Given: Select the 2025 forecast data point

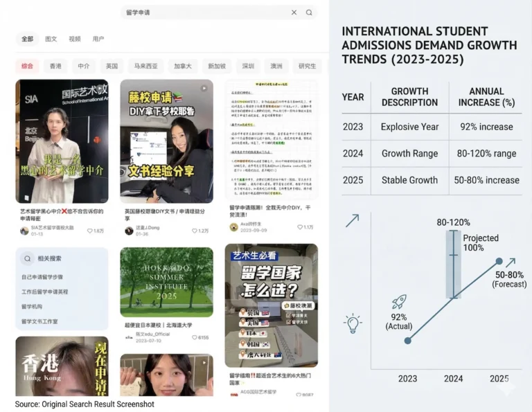Looking at the screenshot, I should (x=499, y=261).
